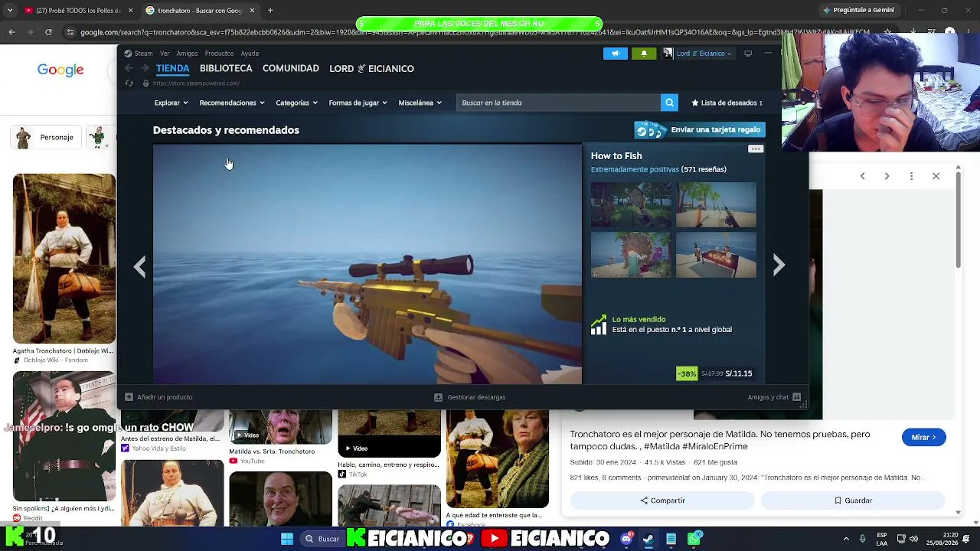Open Windows Start menu
Image resolution: width=980 pixels, height=551 pixels.
coord(287,539)
